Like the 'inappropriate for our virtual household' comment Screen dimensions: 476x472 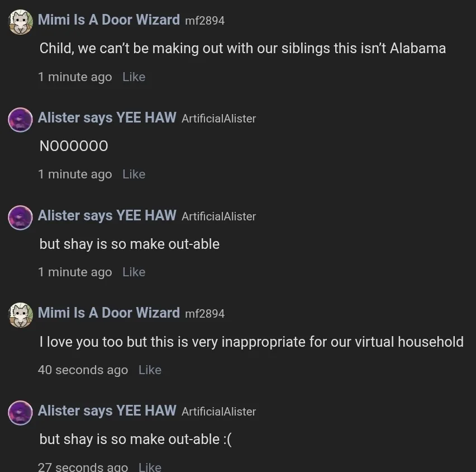(x=150, y=370)
